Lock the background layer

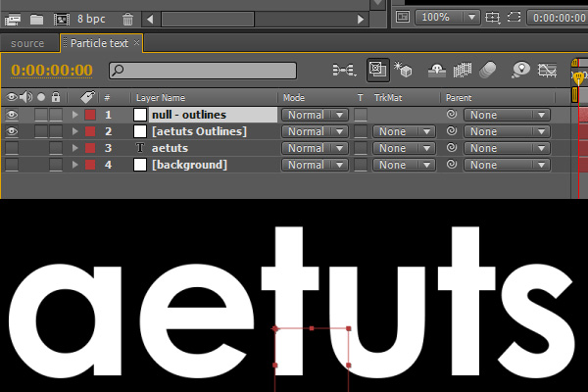pyautogui.click(x=56, y=165)
